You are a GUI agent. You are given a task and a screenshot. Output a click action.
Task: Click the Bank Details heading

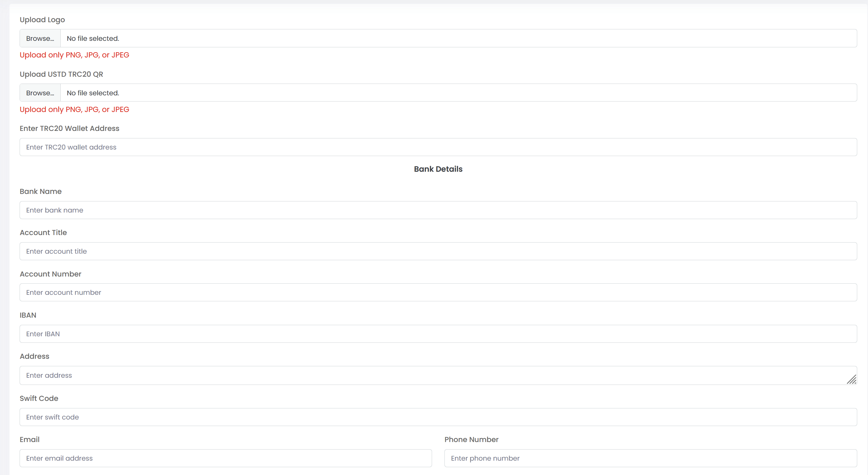(438, 169)
